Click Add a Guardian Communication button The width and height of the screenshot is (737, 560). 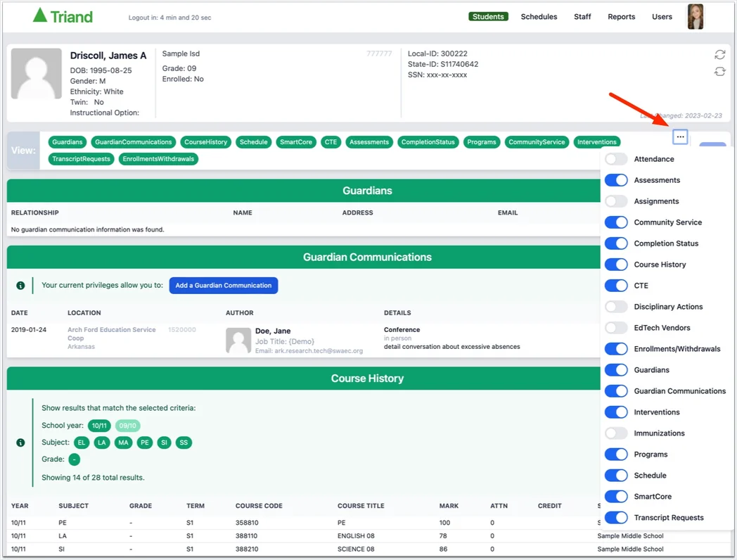point(223,286)
